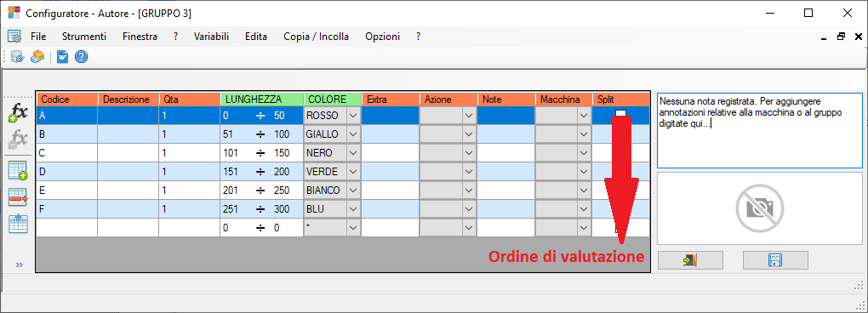The height and width of the screenshot is (313, 868).
Task: Open the Finestra menu
Action: click(140, 37)
